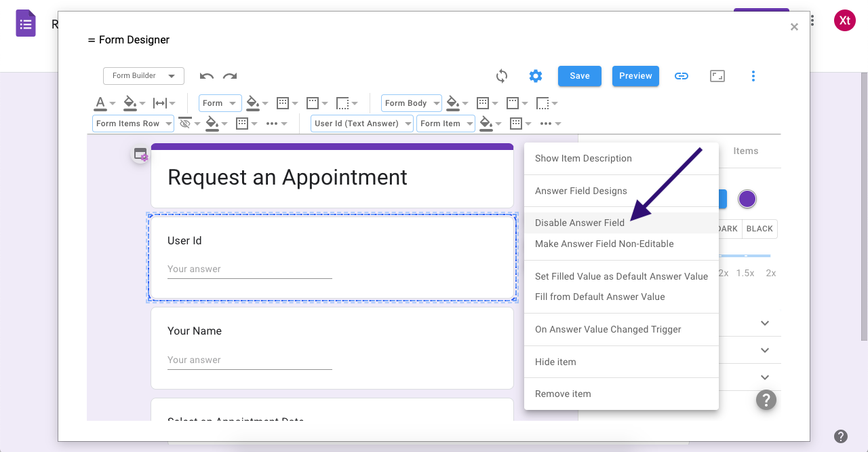Click the full border icon after Form Body
The image size is (868, 452).
pos(483,103)
